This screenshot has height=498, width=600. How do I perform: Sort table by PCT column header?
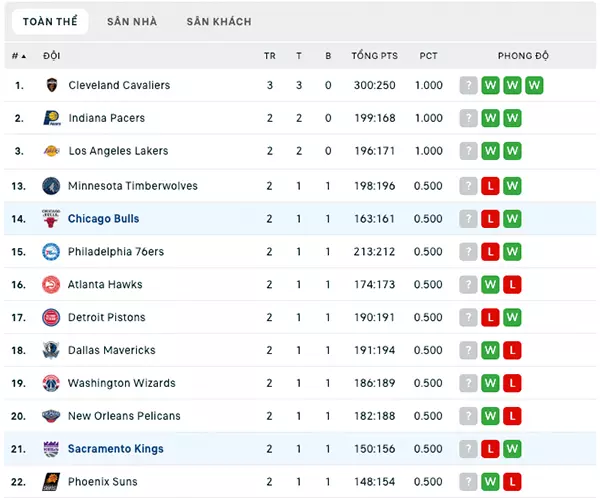(x=428, y=56)
